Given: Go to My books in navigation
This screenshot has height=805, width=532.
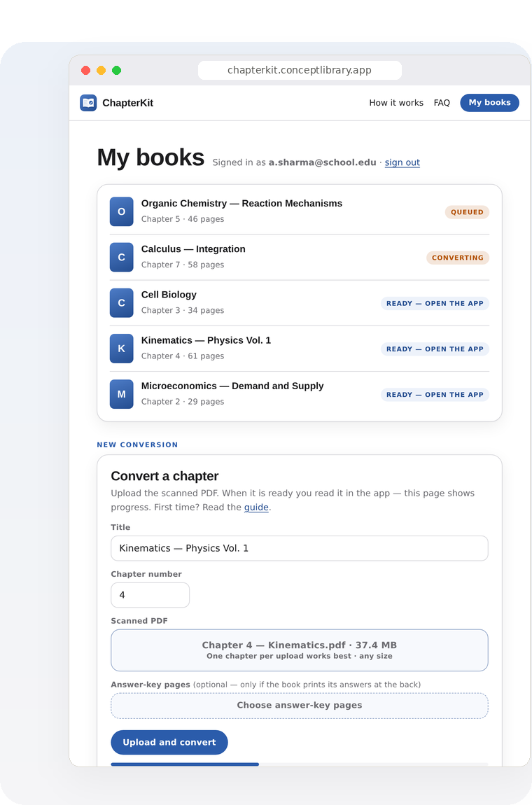Looking at the screenshot, I should point(489,103).
